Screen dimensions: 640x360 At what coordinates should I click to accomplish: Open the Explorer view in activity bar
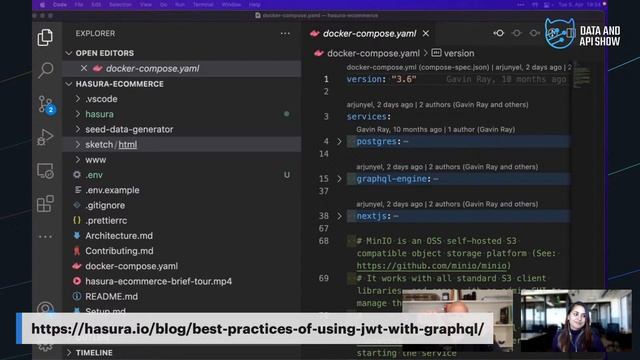click(45, 38)
